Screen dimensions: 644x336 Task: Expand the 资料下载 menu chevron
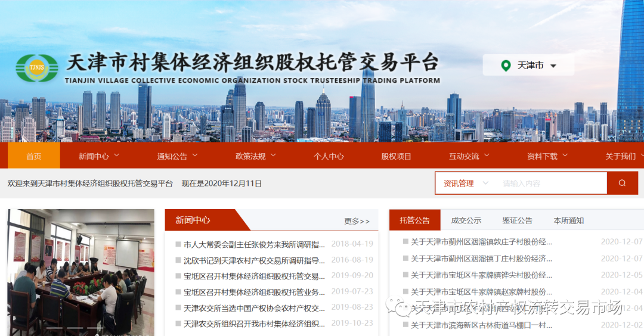pos(565,155)
